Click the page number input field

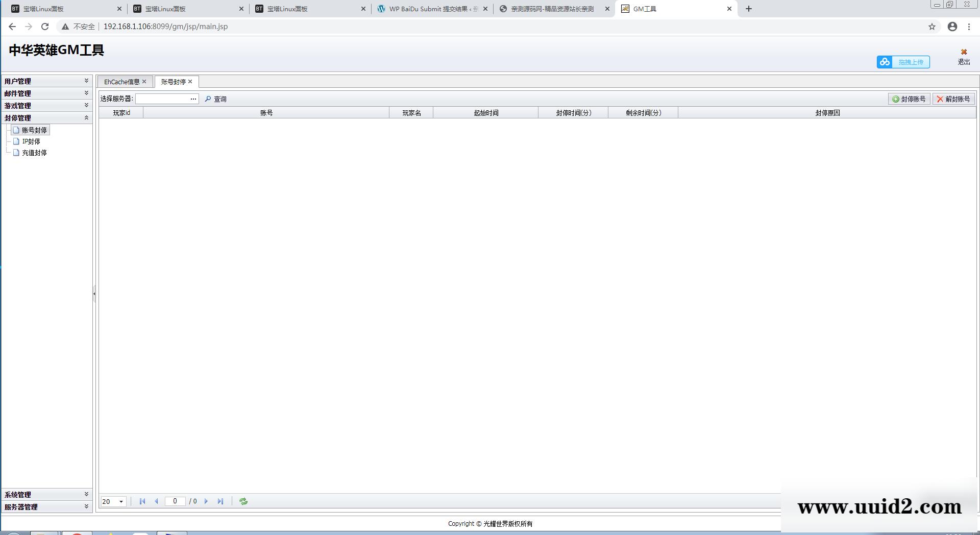tap(175, 501)
